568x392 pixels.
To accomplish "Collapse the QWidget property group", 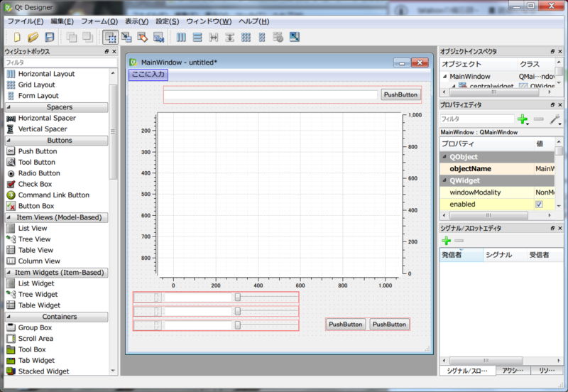I will tap(444, 180).
